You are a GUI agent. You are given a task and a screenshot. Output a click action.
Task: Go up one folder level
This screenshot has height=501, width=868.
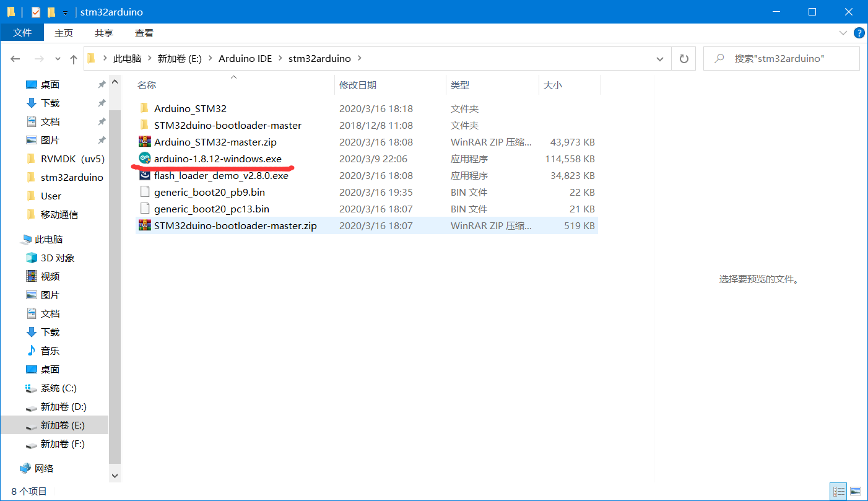tap(74, 59)
